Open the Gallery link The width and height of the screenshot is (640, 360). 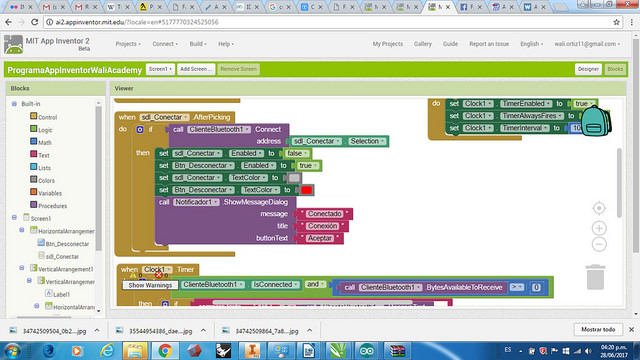pos(422,44)
